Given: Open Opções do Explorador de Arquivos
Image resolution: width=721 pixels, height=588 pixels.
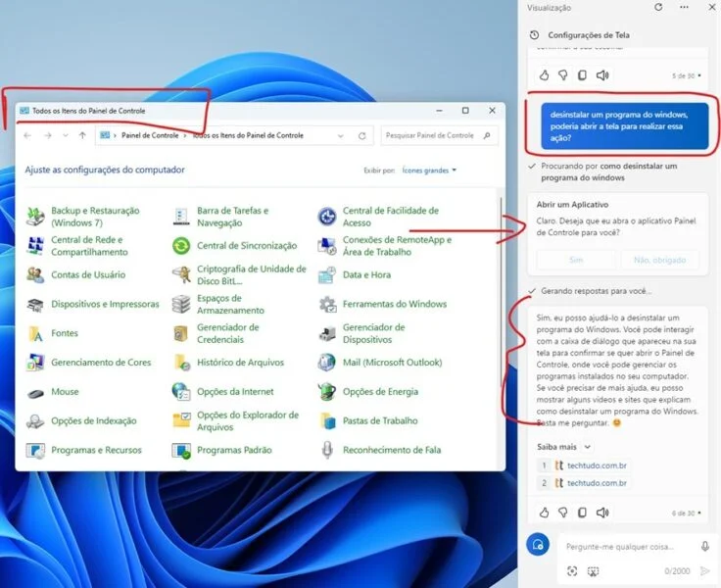Looking at the screenshot, I should [x=235, y=421].
